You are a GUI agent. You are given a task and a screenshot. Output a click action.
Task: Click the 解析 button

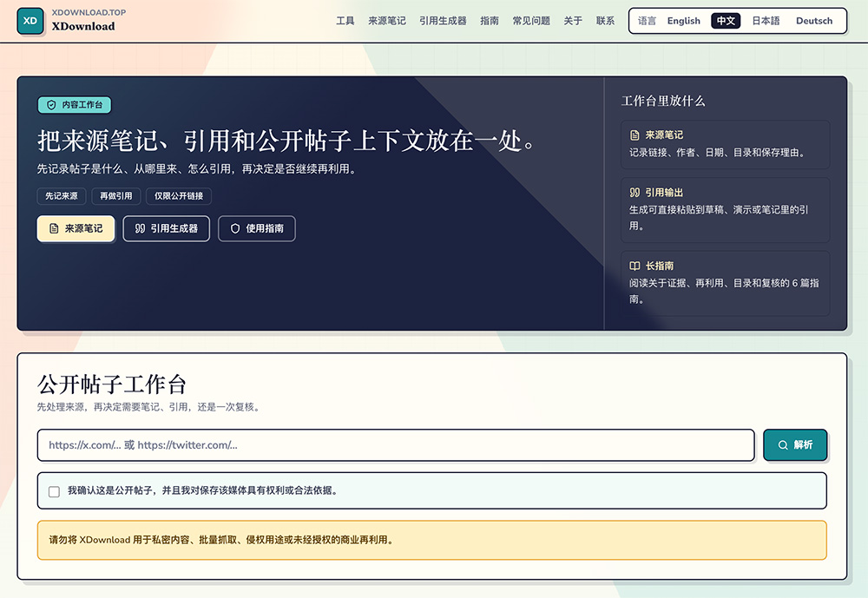[x=795, y=445]
